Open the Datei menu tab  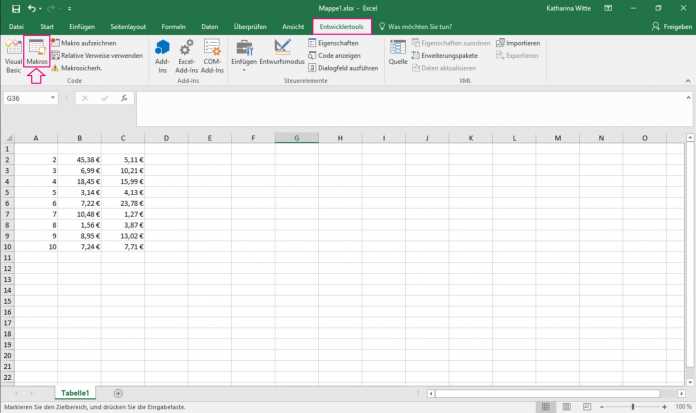click(x=16, y=26)
